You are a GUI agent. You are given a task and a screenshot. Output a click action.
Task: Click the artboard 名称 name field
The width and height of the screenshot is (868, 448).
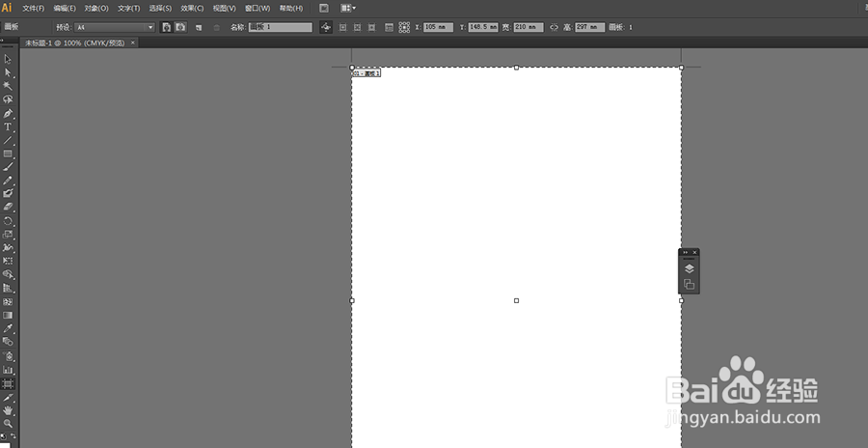[280, 27]
